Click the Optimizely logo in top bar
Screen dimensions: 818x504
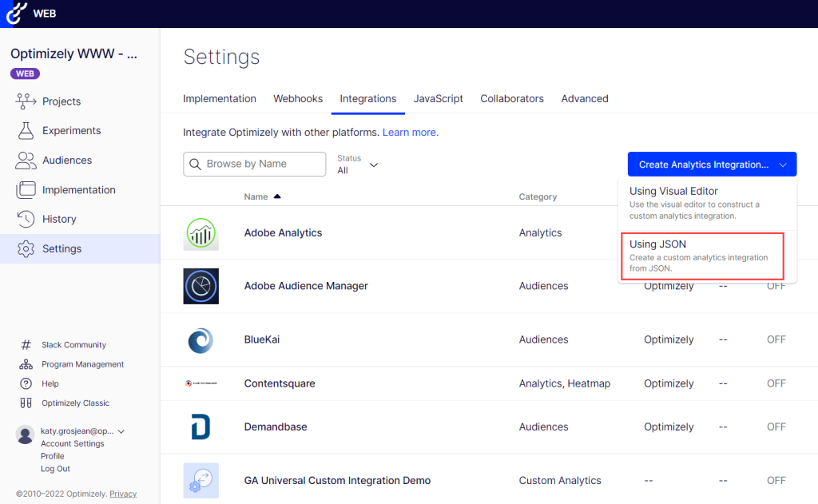point(17,14)
